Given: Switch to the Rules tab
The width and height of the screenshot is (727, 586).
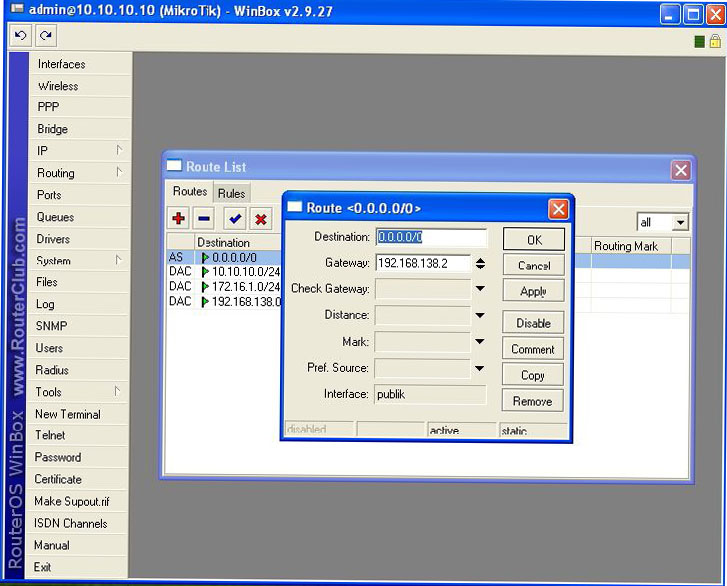Looking at the screenshot, I should (231, 193).
